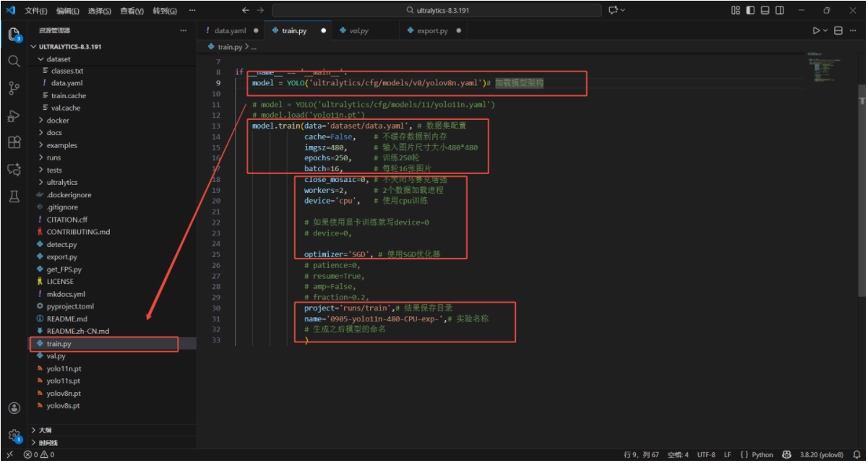Click the Split Editor icon
Viewport: 868px width, 463px height.
coord(838,30)
